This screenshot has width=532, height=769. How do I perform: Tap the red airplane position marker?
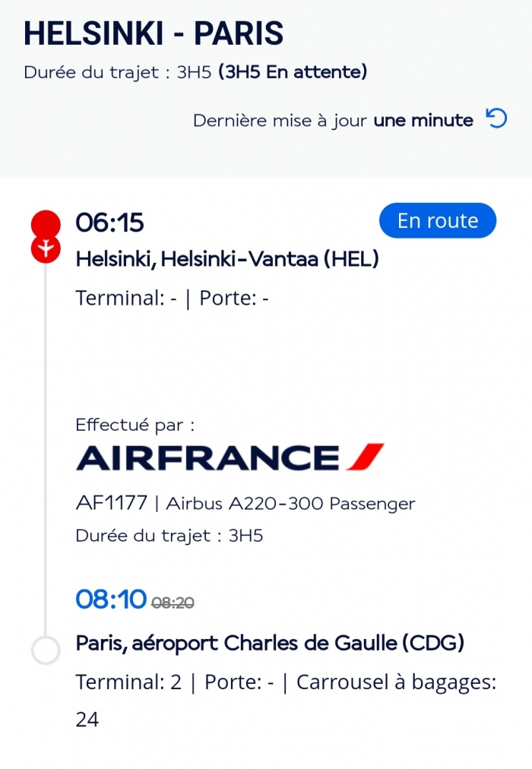coord(46,248)
